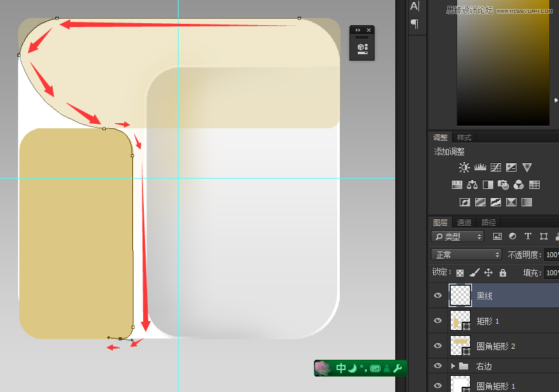Switch to the 样式 tab
Image resolution: width=559 pixels, height=392 pixels.
464,137
